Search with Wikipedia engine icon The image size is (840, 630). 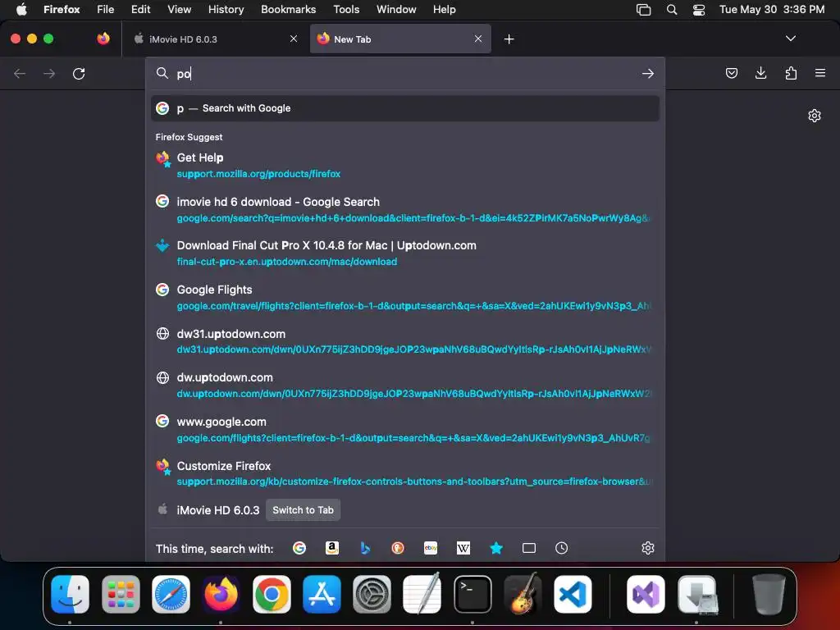click(x=463, y=548)
